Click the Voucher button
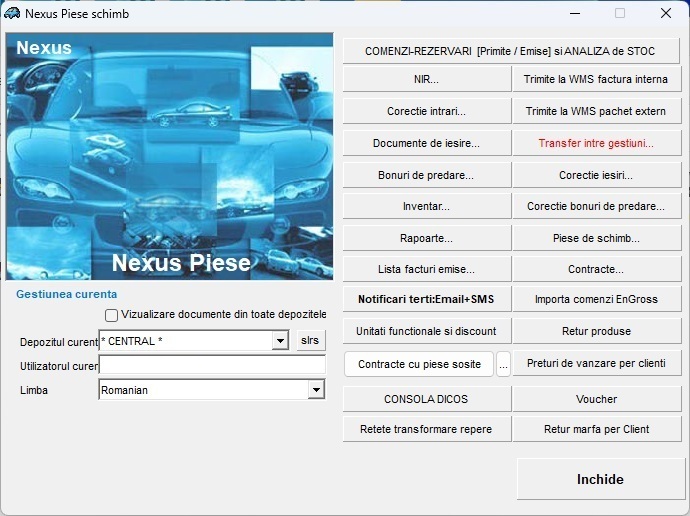Screen dimensions: 690x516 pos(596,399)
